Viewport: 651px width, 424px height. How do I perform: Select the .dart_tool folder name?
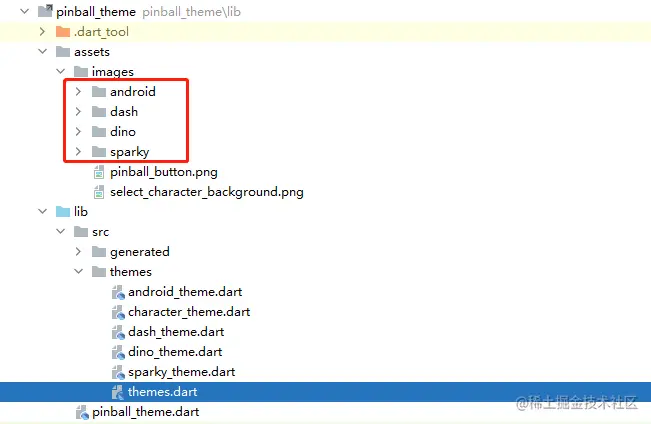(101, 32)
